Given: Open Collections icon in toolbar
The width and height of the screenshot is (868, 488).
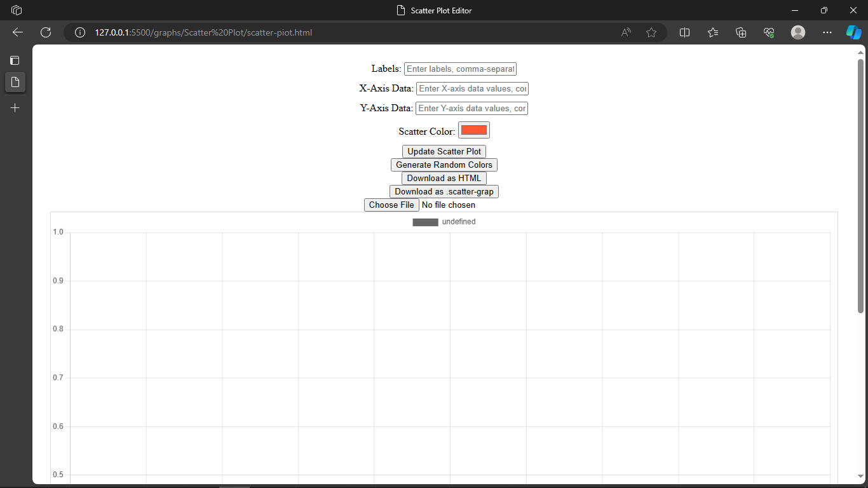Looking at the screenshot, I should coord(741,32).
